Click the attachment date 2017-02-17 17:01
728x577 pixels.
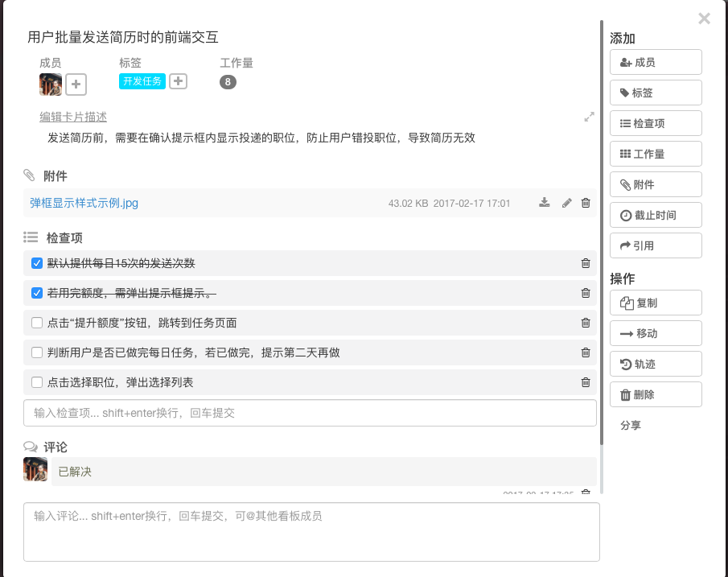point(471,204)
